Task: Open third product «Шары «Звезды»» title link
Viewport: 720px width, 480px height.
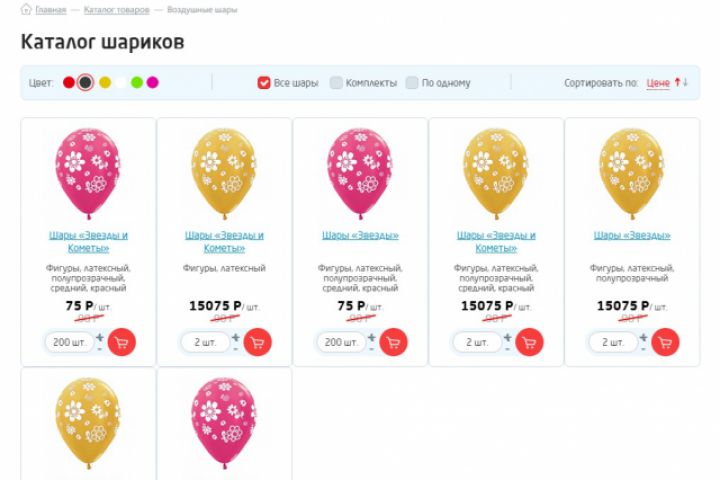Action: (x=360, y=236)
